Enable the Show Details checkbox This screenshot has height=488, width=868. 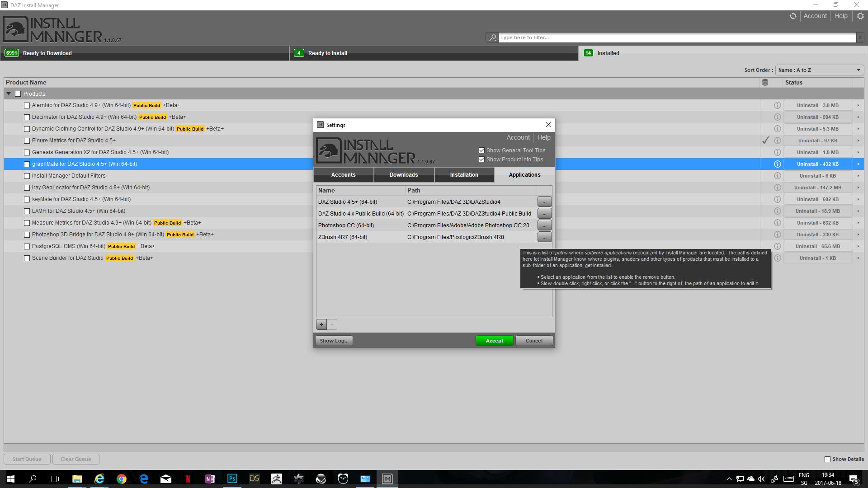tap(827, 459)
